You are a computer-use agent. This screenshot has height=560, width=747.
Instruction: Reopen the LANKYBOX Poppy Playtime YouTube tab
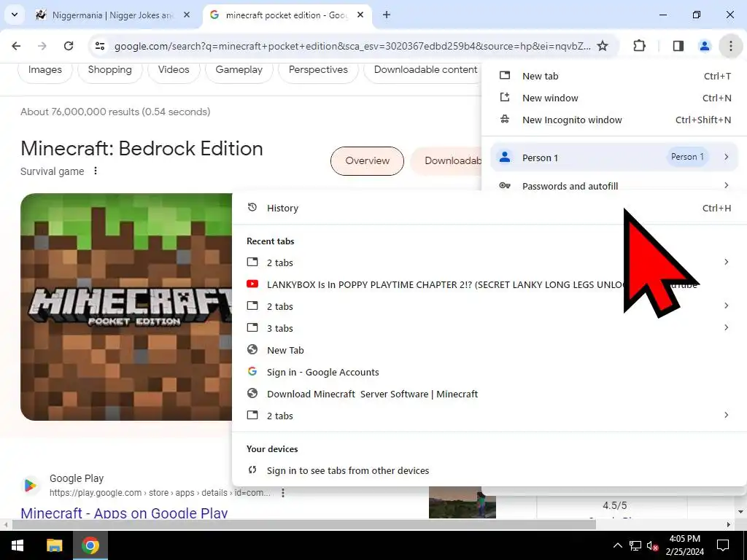point(489,284)
